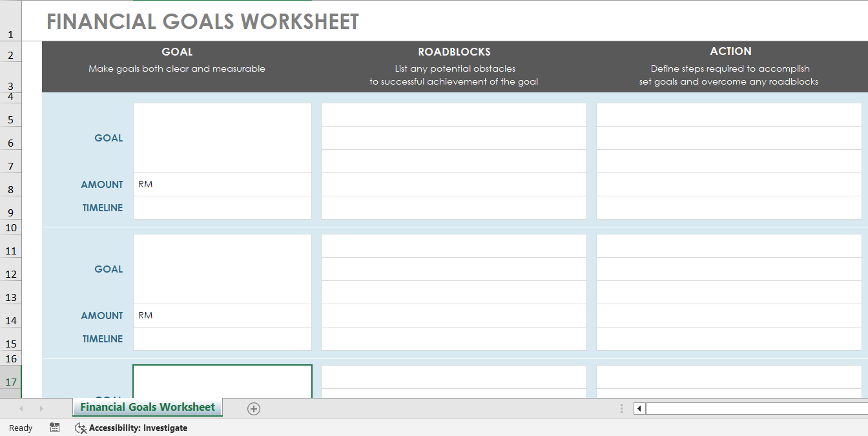The image size is (868, 436).
Task: Click the Accessibility: Investigate status text
Action: pyautogui.click(x=138, y=428)
